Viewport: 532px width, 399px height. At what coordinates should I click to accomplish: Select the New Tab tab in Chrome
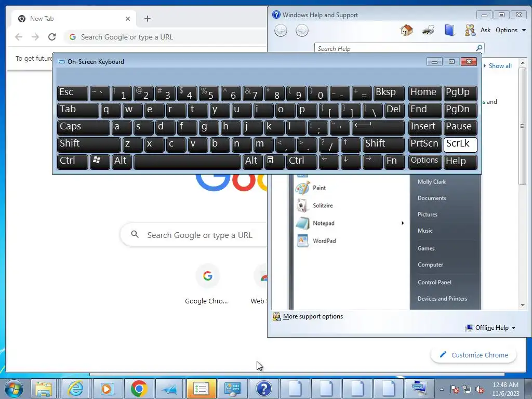tap(74, 19)
